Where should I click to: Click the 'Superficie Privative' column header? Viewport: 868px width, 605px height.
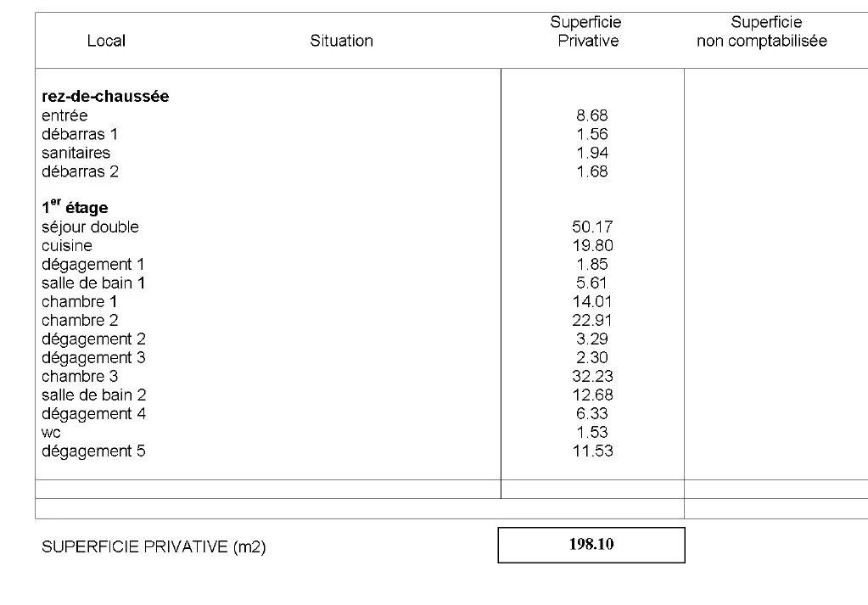588,31
